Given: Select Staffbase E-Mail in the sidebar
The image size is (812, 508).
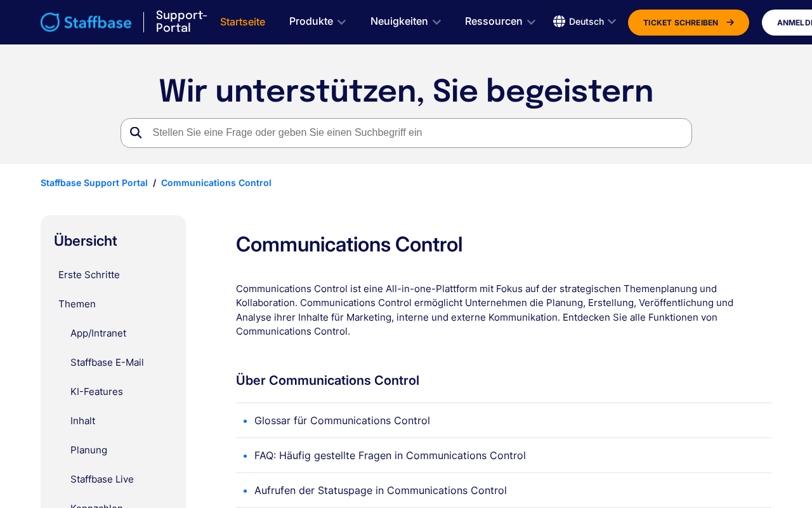Looking at the screenshot, I should coord(107,363).
